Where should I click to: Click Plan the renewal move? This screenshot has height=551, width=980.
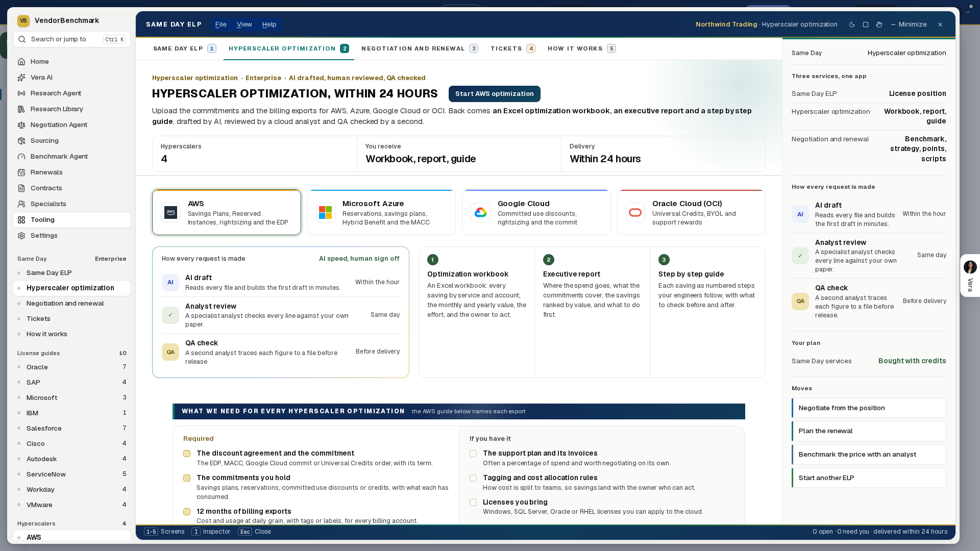pos(869,431)
